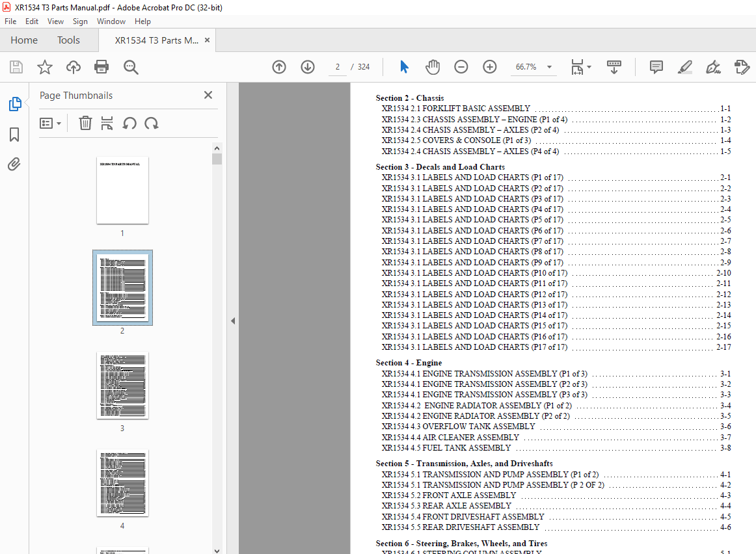Image resolution: width=756 pixels, height=554 pixels.
Task: Go to next page arrow
Action: pos(308,67)
